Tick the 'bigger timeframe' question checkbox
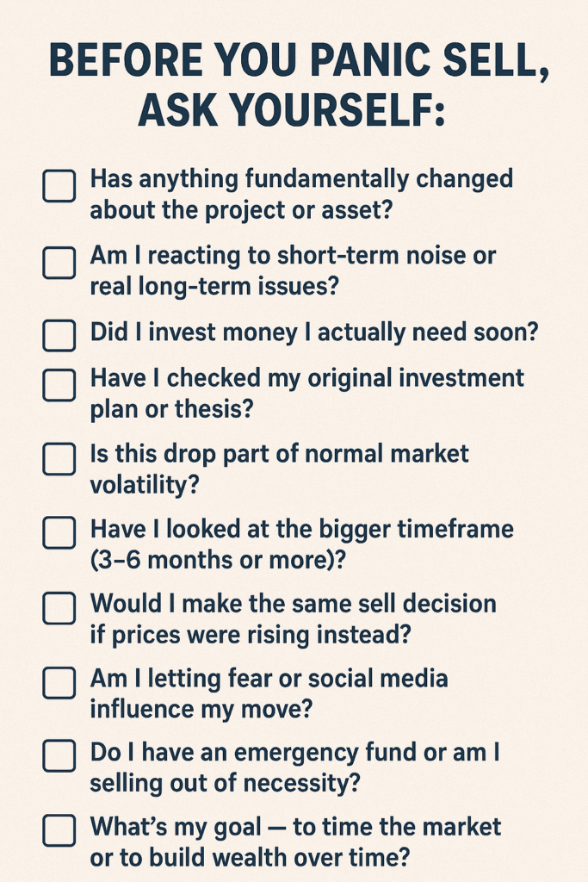588x882 pixels. pos(59,533)
